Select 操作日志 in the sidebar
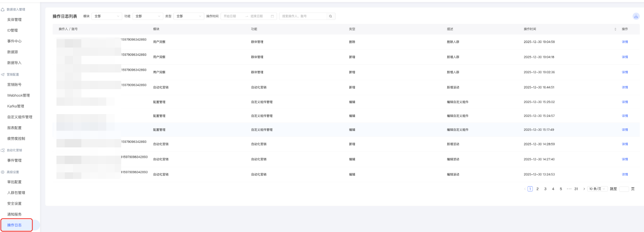The height and width of the screenshot is (232, 644). (x=15, y=225)
